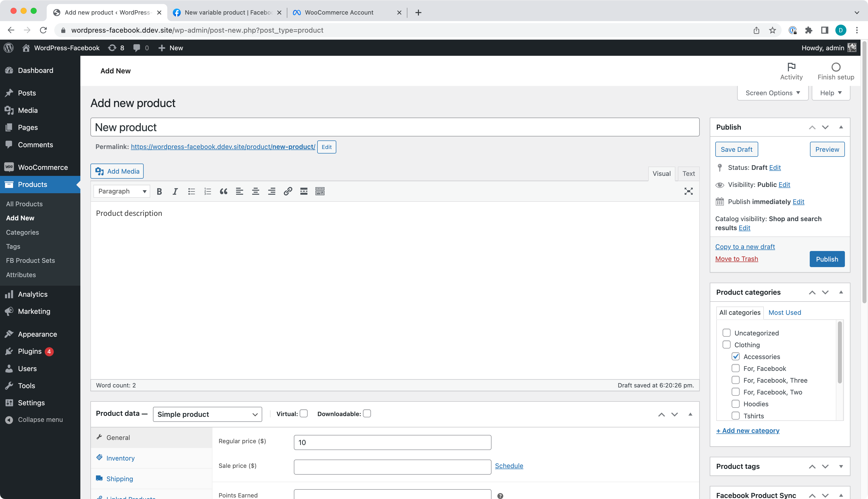This screenshot has height=499, width=868.
Task: Click the Schedule sale price link
Action: point(509,466)
